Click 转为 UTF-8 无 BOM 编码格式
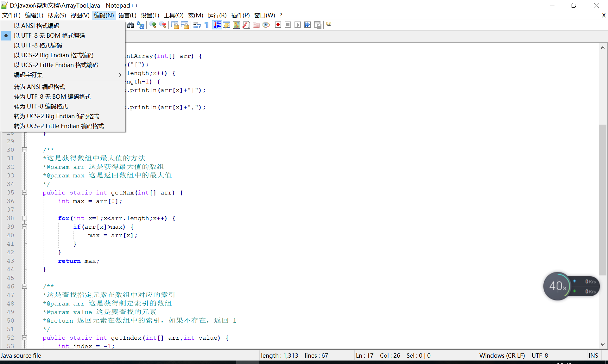 [63, 96]
